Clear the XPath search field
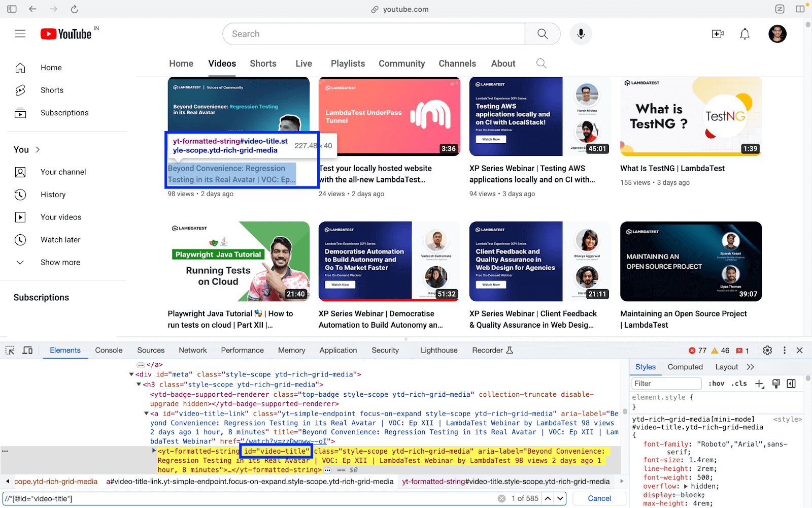Image resolution: width=812 pixels, height=508 pixels. pyautogui.click(x=502, y=499)
